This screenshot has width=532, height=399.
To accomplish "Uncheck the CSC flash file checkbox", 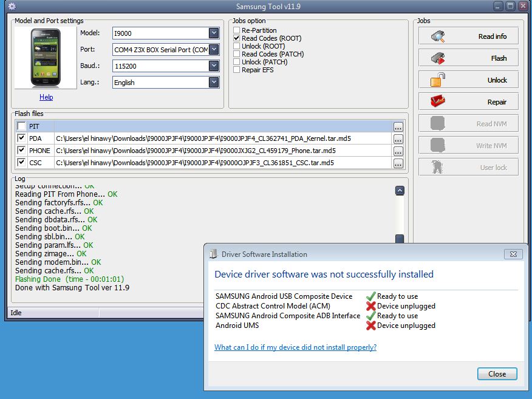I will 21,163.
